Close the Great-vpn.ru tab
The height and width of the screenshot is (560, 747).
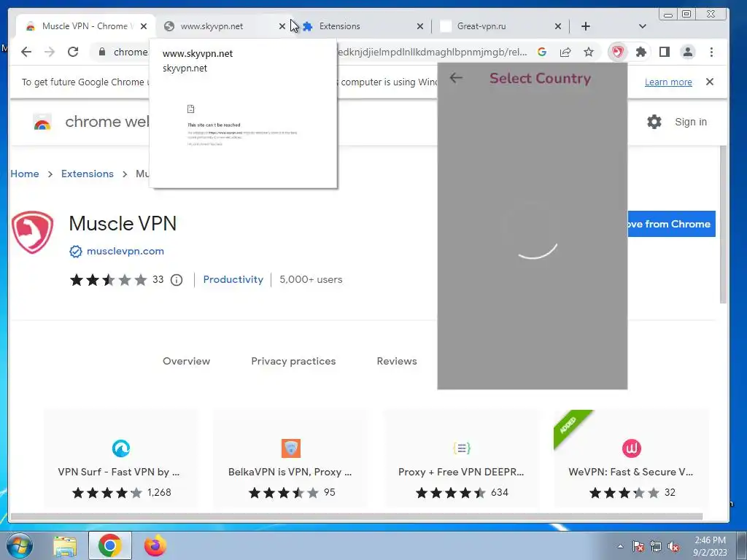[x=558, y=26]
